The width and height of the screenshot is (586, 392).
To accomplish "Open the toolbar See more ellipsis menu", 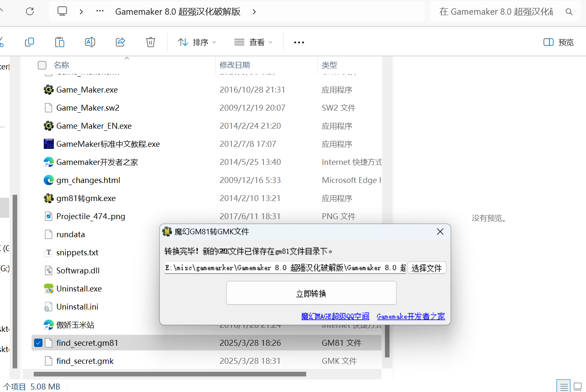I will coord(299,42).
